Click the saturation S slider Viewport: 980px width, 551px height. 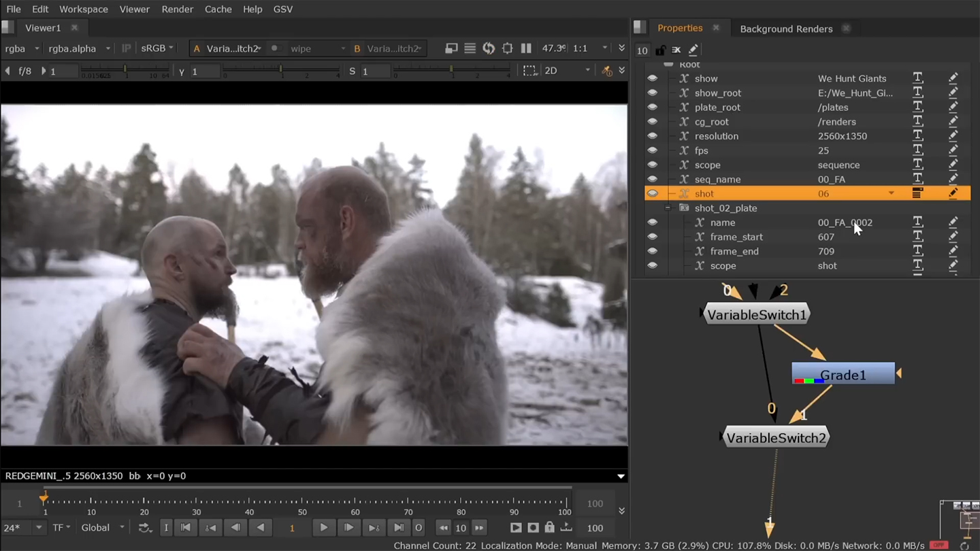[x=451, y=70]
